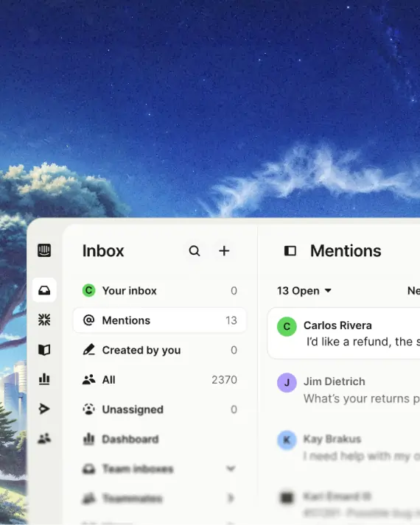
Task: Open the inbox Dashboard item
Action: pyautogui.click(x=159, y=439)
